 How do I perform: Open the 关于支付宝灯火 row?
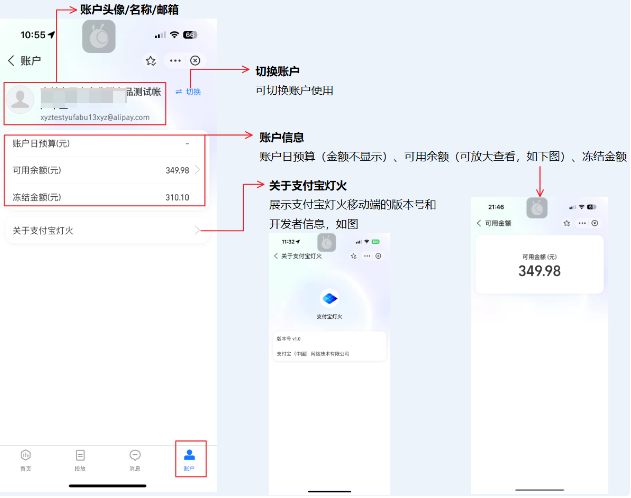[x=107, y=231]
